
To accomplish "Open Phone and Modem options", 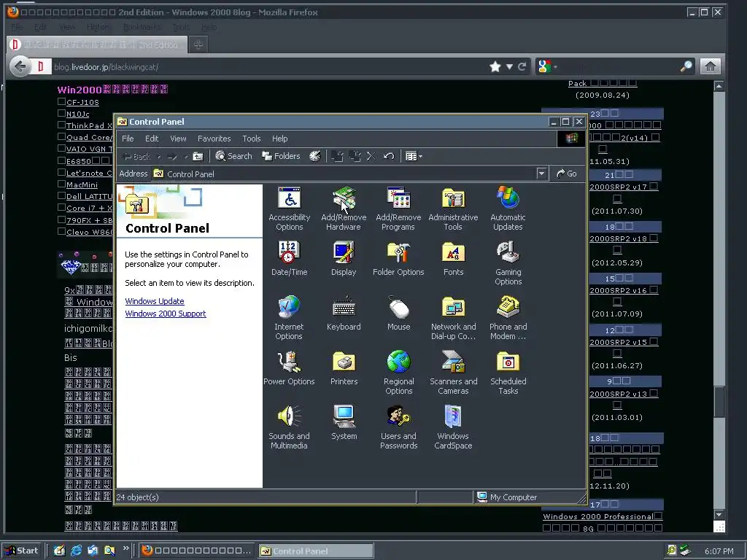I will click(x=508, y=318).
